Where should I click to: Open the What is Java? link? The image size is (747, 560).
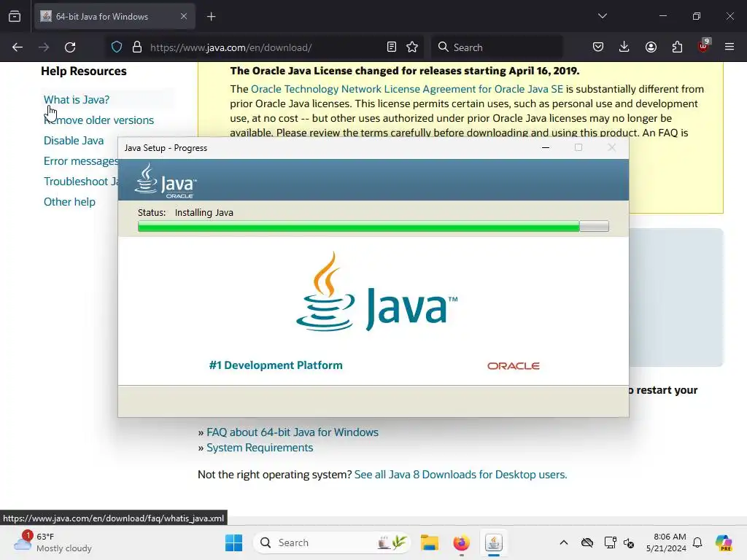click(76, 100)
